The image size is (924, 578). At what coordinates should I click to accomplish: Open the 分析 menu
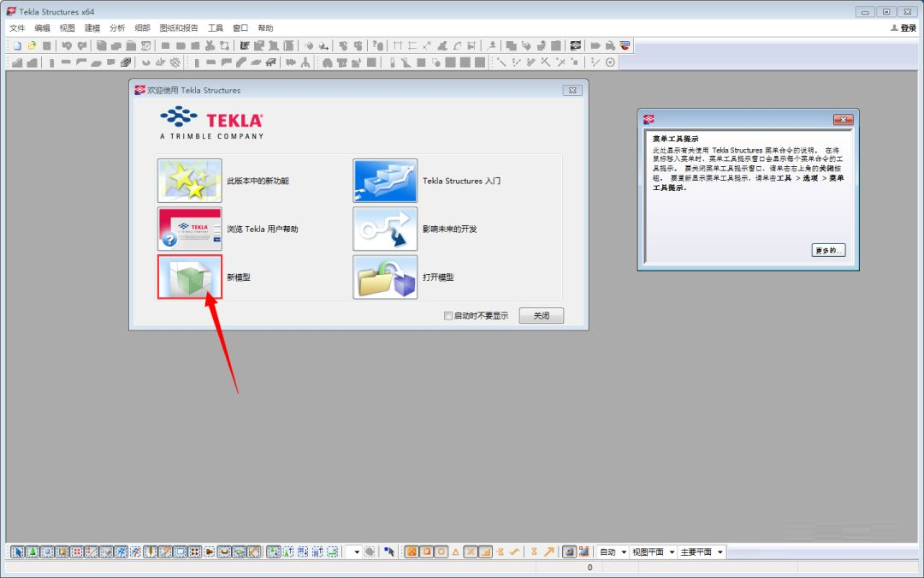(x=117, y=27)
